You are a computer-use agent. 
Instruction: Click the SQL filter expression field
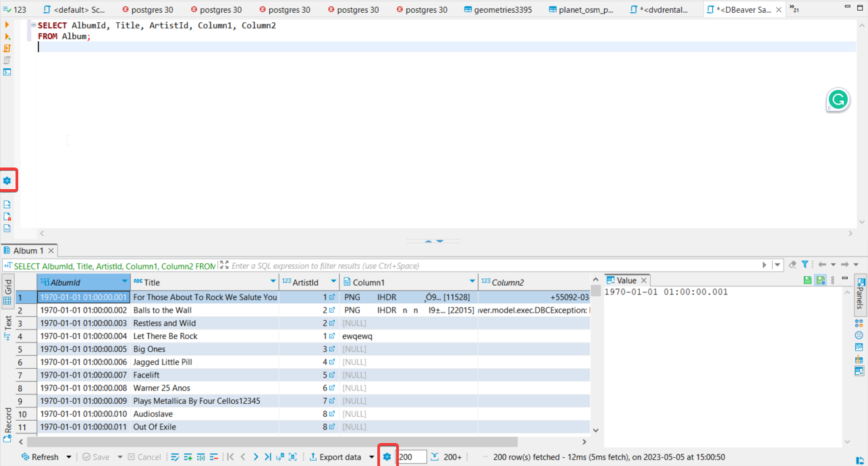pyautogui.click(x=495, y=265)
